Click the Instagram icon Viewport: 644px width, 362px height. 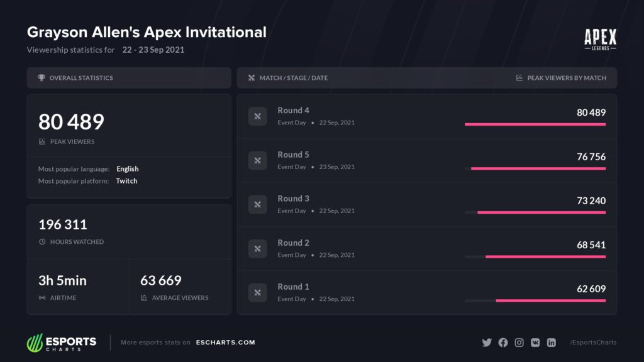tap(519, 343)
